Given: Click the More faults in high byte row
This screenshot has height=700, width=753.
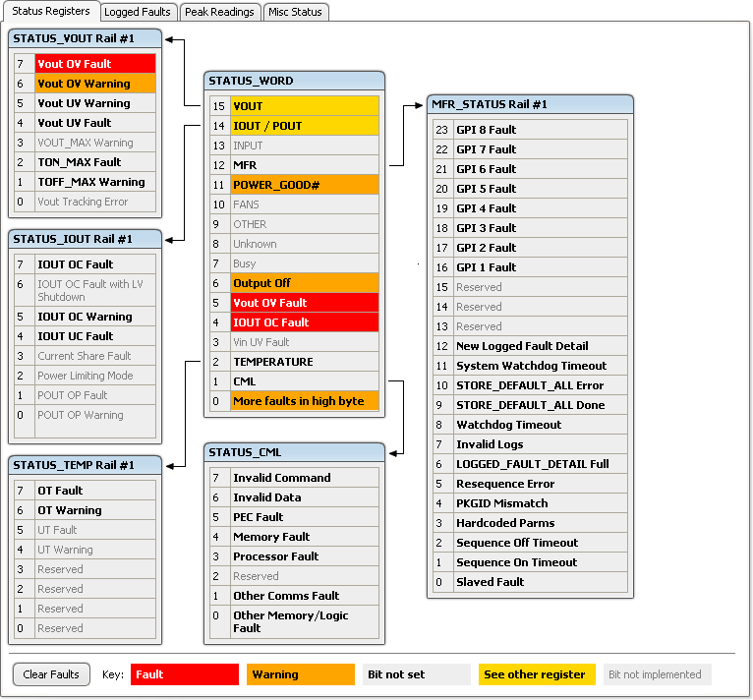Looking at the screenshot, I should coord(304,401).
